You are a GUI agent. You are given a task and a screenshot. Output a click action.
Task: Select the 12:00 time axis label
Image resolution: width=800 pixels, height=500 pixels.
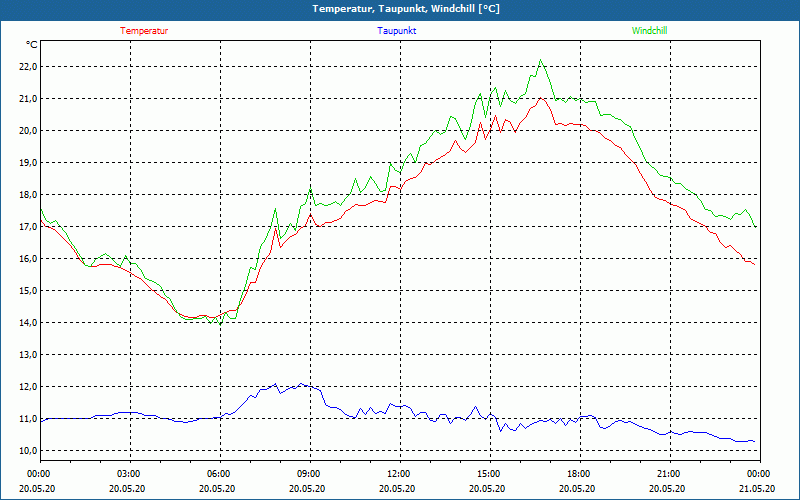coord(399,474)
